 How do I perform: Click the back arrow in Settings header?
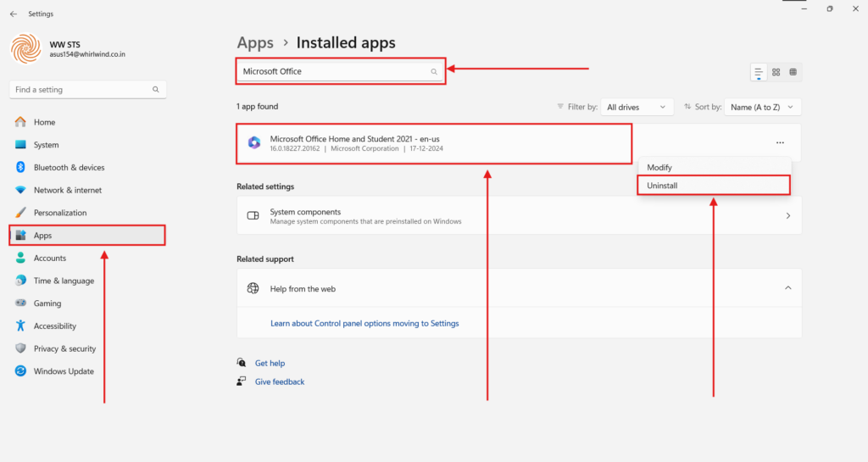(x=13, y=14)
